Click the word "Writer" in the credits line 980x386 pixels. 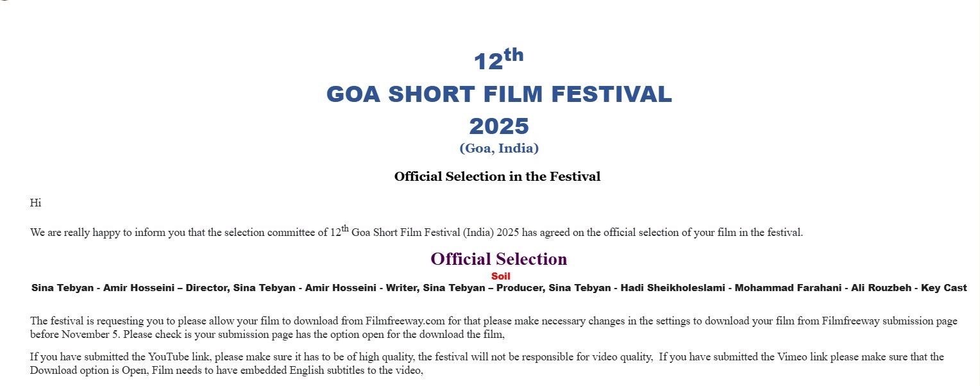pos(401,288)
